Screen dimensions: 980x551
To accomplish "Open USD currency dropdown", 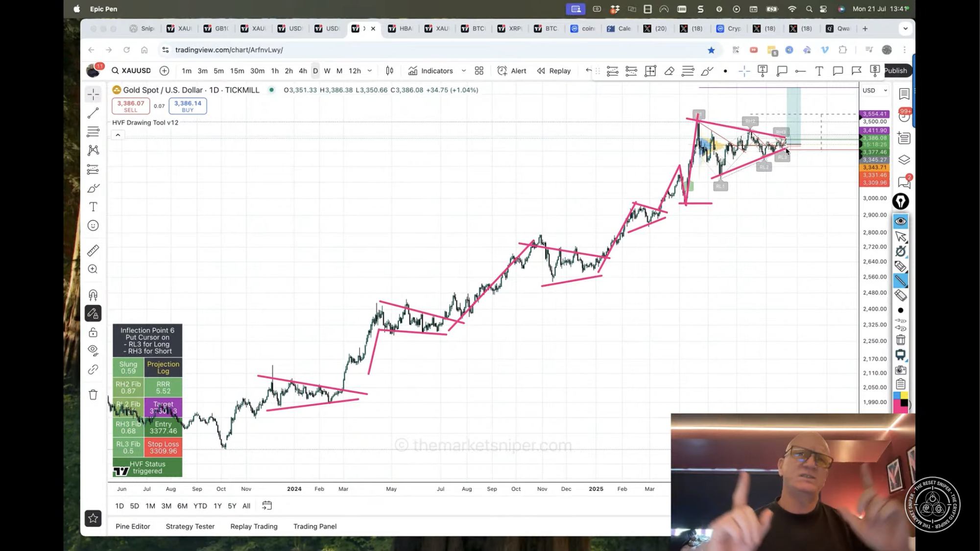I will [x=875, y=90].
